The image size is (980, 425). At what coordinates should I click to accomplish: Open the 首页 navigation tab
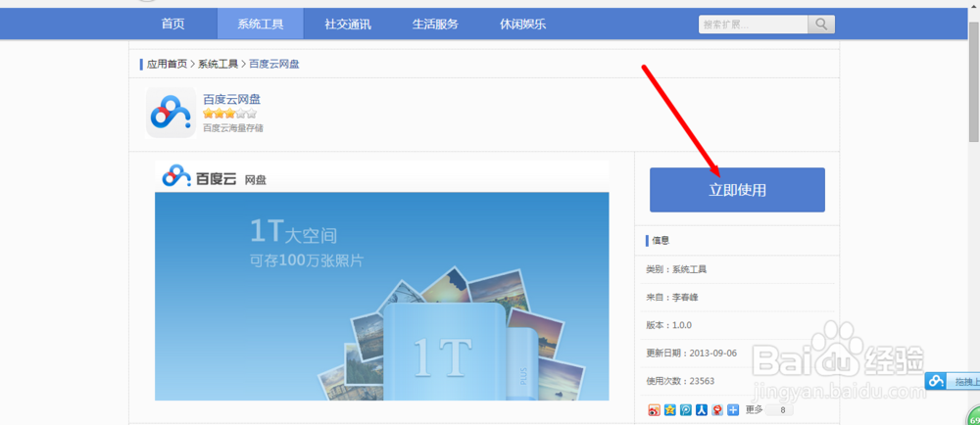(172, 24)
